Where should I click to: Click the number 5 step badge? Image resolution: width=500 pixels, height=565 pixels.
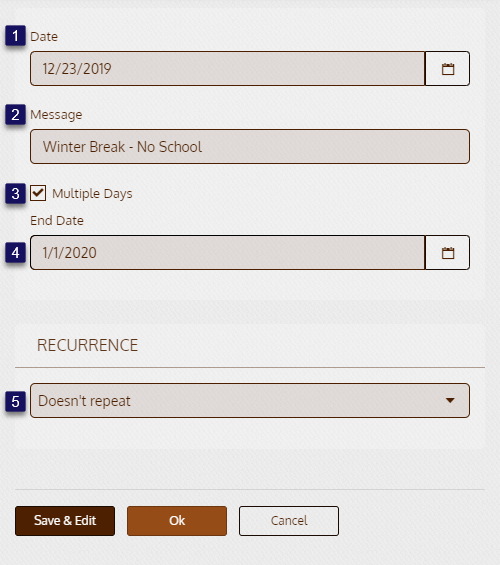pyautogui.click(x=15, y=401)
